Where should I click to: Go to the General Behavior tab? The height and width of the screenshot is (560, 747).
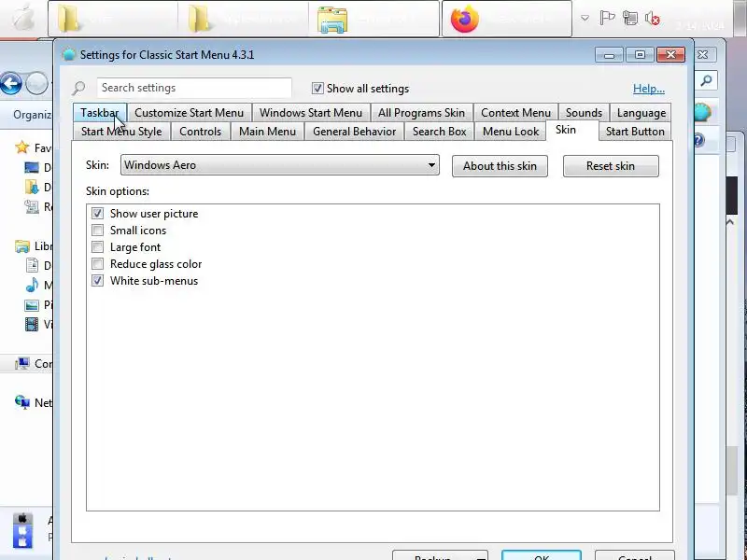(354, 132)
